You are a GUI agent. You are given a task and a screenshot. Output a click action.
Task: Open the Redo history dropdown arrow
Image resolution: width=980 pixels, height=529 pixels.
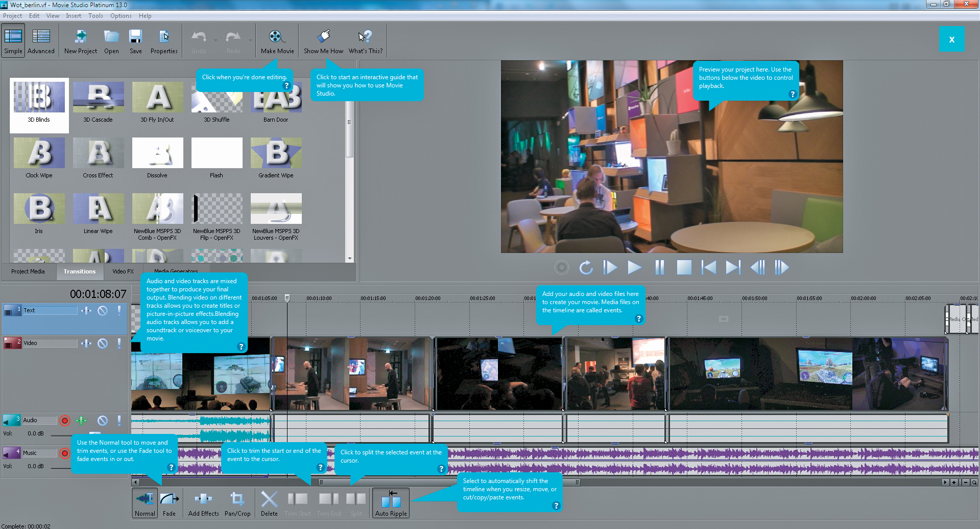click(x=250, y=40)
